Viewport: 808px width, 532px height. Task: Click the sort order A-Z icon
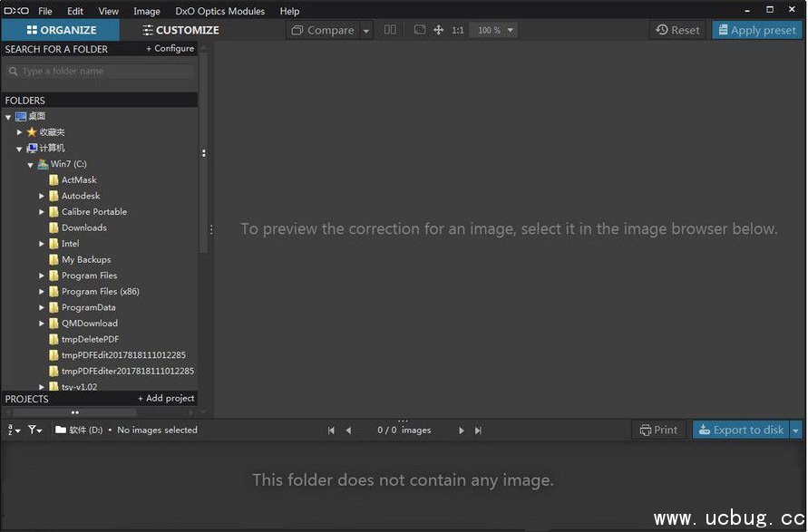[14, 430]
